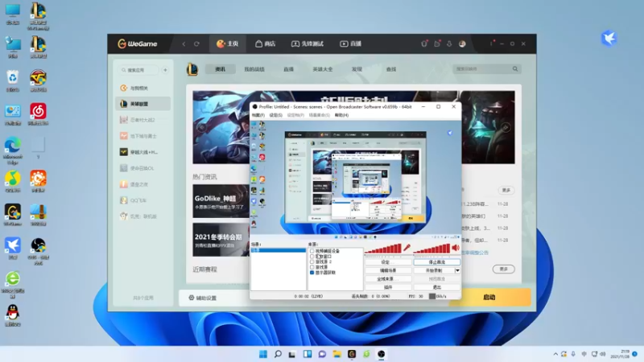Image resolution: width=644 pixels, height=362 pixels.
Task: Open the download icon in WeGame header
Action: pos(449,43)
